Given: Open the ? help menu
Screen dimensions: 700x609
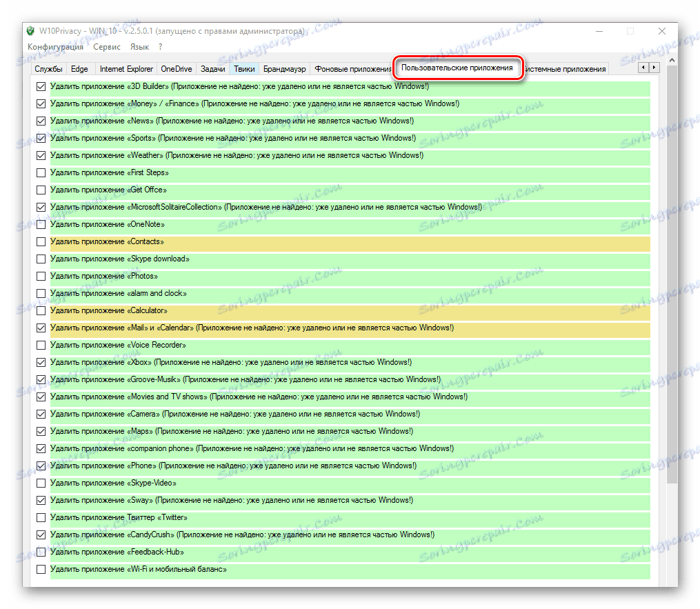Looking at the screenshot, I should [160, 47].
